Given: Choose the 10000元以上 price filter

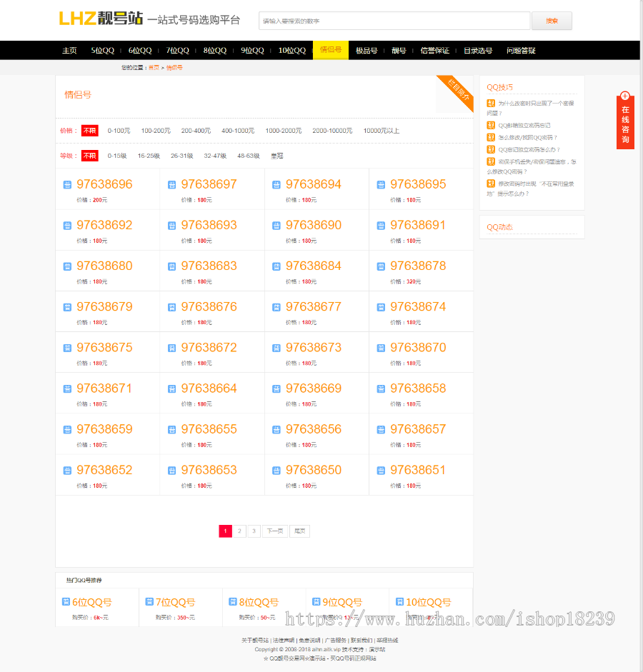Looking at the screenshot, I should [x=381, y=131].
